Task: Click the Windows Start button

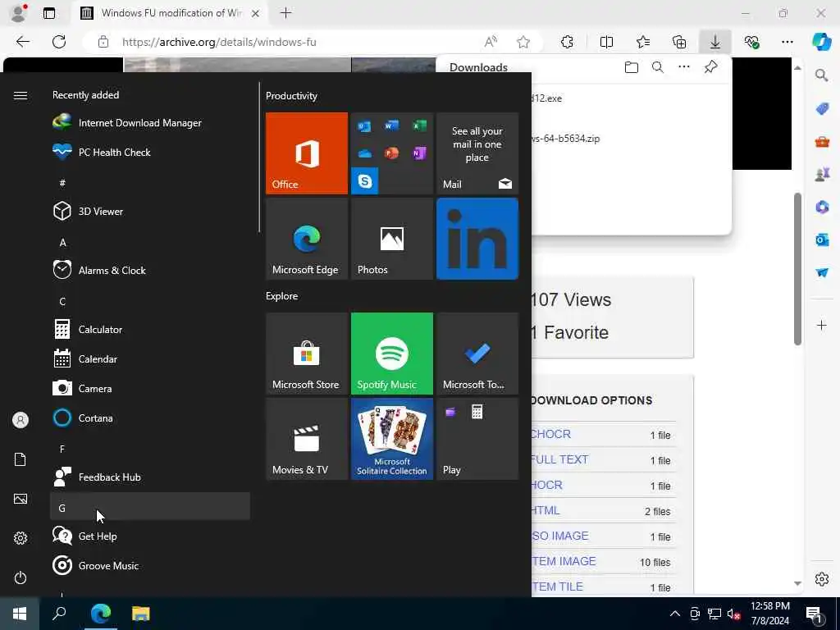Action: tap(20, 614)
